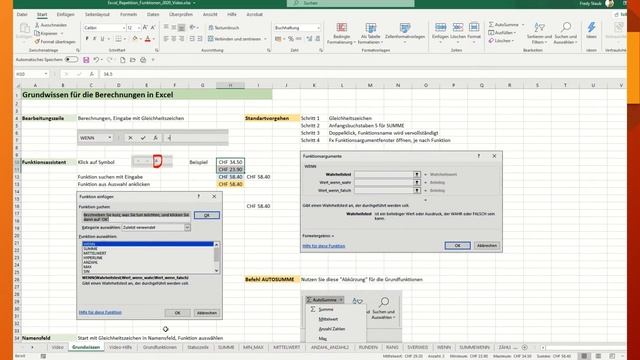This screenshot has height=360, width=640.
Task: Apply percent number format
Action: tap(291, 39)
